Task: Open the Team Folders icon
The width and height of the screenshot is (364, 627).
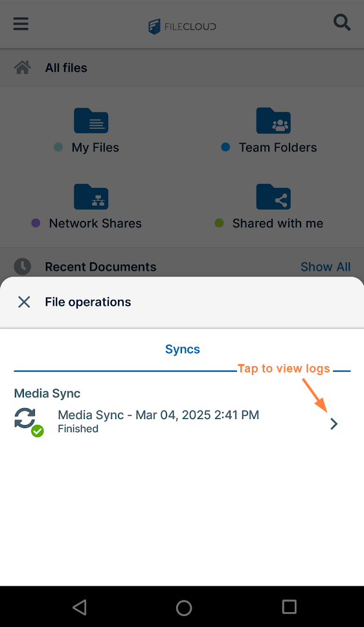Action: 273,120
